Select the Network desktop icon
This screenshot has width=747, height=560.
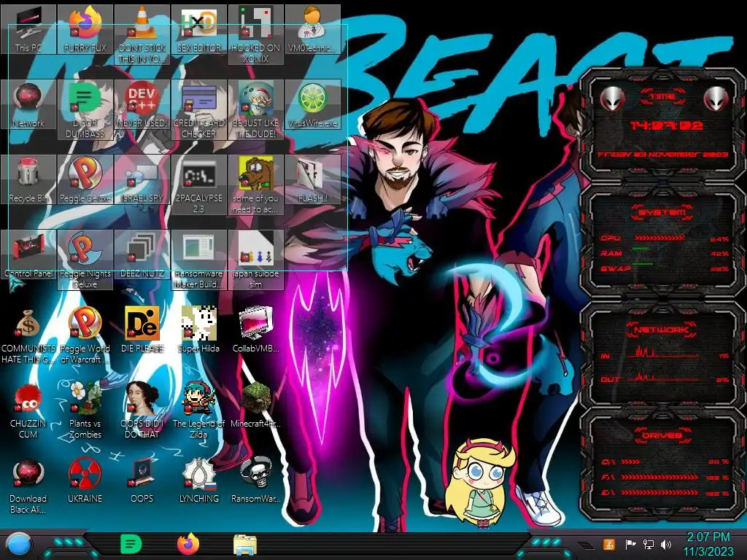tap(28, 104)
